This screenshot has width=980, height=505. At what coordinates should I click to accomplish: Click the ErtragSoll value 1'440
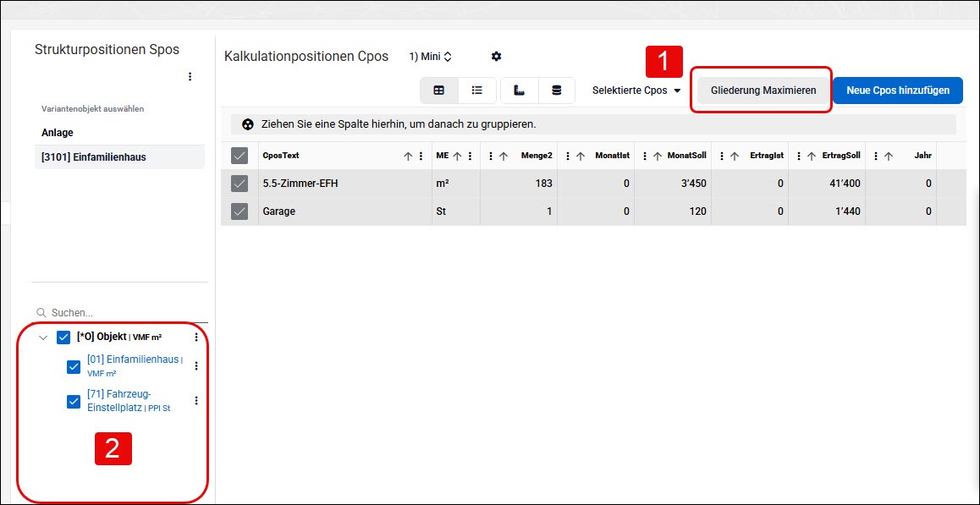[847, 211]
